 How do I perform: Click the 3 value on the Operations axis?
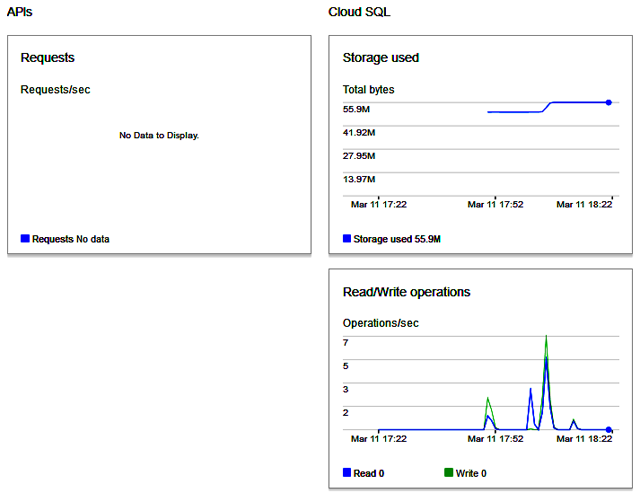click(x=345, y=389)
